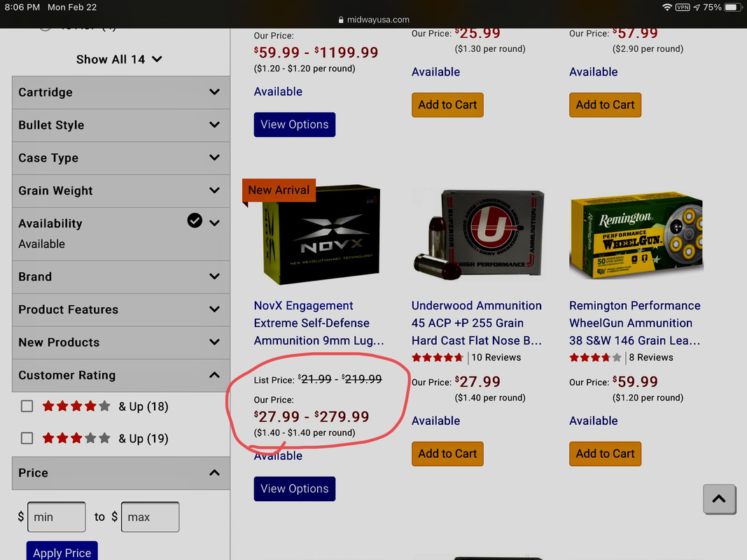Click the Underwood $27.99 price text
The width and height of the screenshot is (747, 560).
pos(477,381)
